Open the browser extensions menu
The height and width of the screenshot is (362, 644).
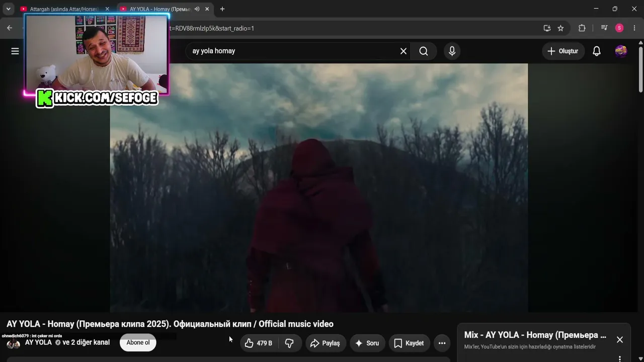click(582, 28)
